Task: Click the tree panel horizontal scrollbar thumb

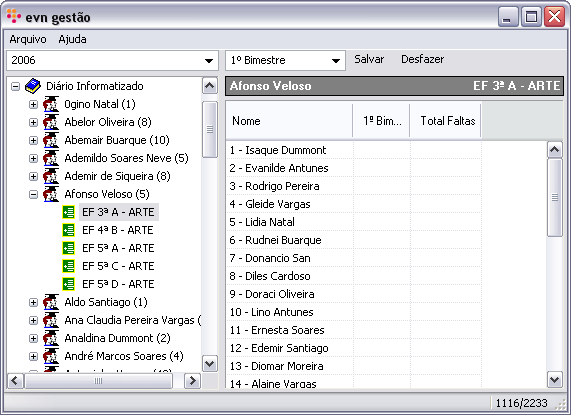Action: [x=98, y=381]
